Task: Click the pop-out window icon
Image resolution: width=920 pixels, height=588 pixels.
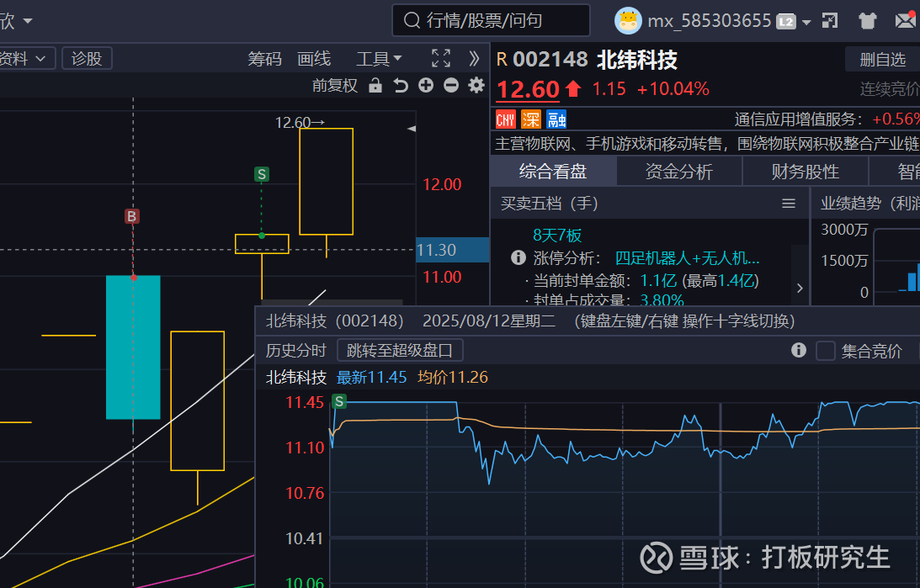Action: coord(830,21)
